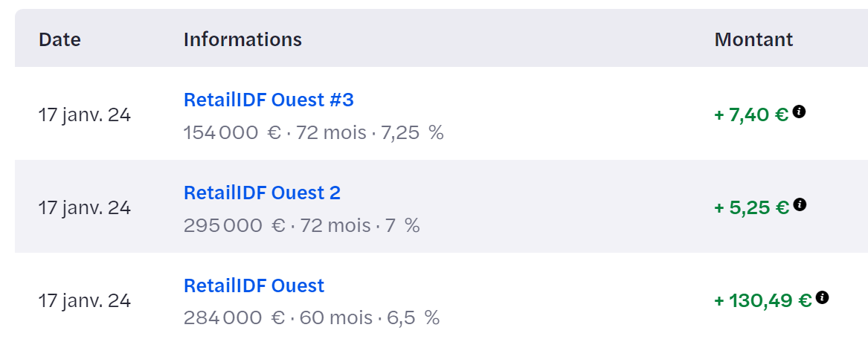The height and width of the screenshot is (342, 868).
Task: Click the 284 000 € loan amount text
Action: [x=234, y=318]
